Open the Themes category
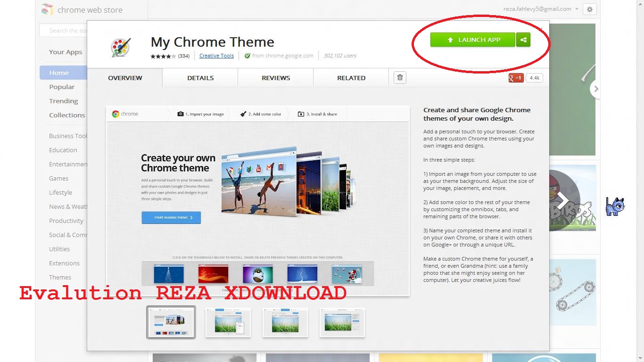Viewport: 644px width, 362px height. (60, 277)
